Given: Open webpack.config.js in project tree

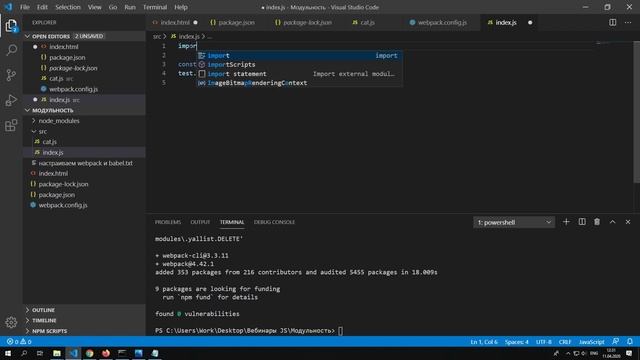Looking at the screenshot, I should pos(63,205).
